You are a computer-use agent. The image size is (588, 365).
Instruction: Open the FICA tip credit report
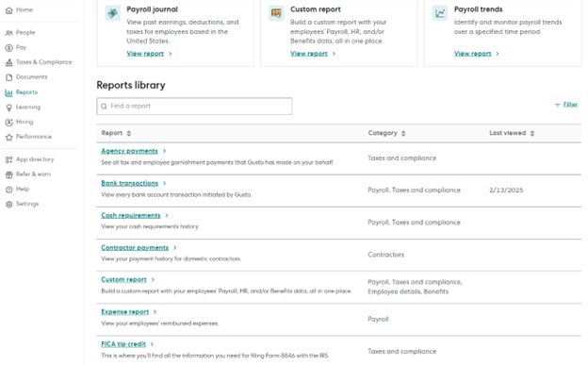123,344
